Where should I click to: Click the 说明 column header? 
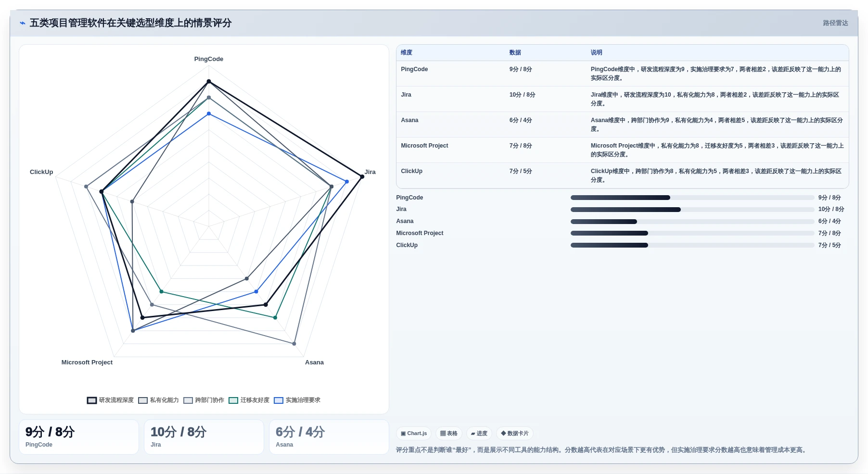[x=597, y=52]
